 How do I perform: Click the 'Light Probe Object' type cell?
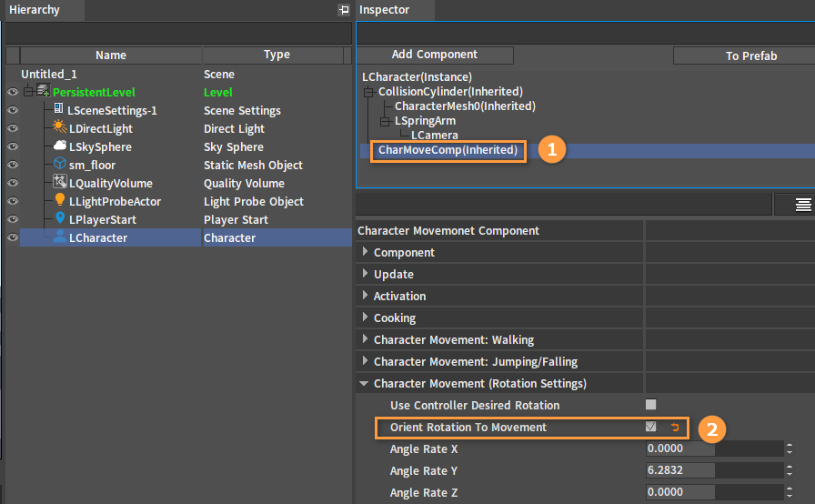coord(254,202)
